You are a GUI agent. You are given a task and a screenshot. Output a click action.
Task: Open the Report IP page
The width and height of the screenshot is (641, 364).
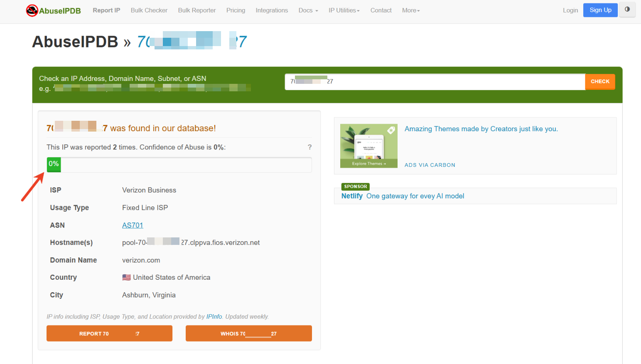click(106, 10)
